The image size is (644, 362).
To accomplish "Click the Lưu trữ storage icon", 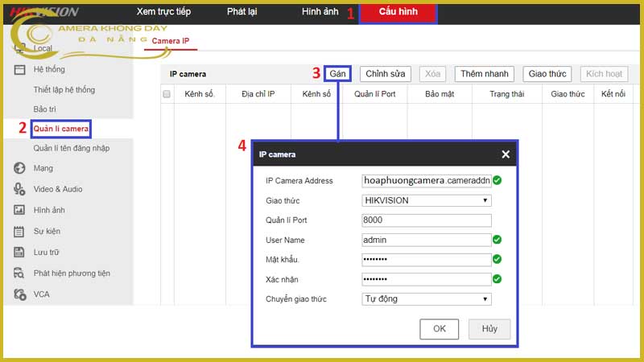I will pos(19,253).
